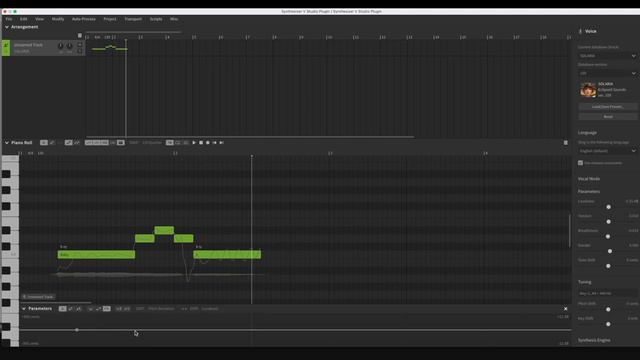The image size is (640, 360).
Task: Click the Tension slider handle
Action: tap(609, 222)
